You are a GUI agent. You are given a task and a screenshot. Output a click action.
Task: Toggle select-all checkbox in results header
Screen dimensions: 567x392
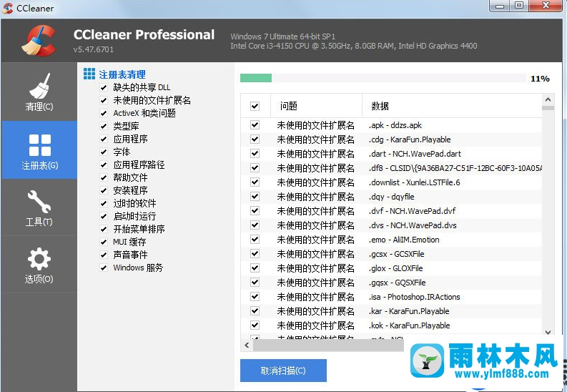[255, 106]
